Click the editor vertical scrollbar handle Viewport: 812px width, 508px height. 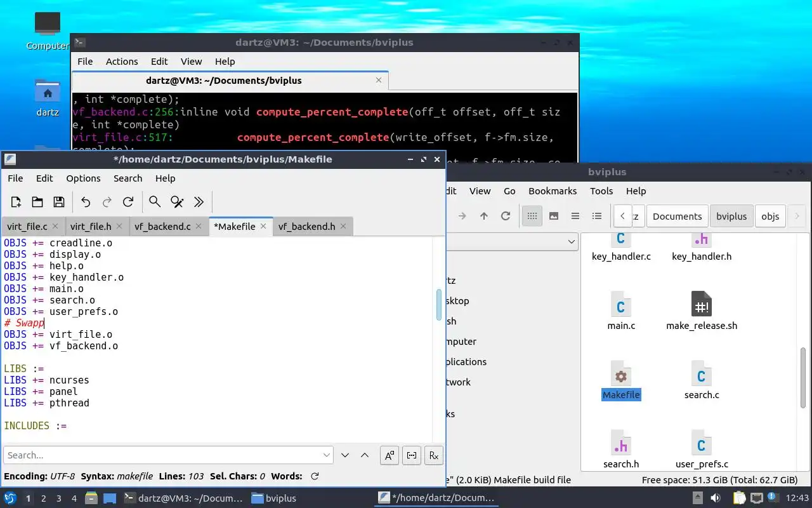[439, 305]
